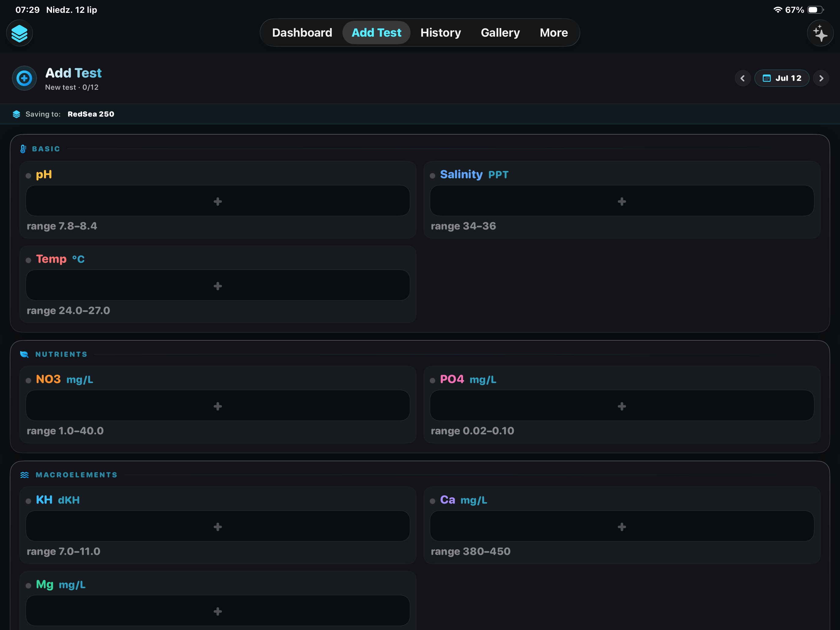
Task: Tap the pH parameter label
Action: pos(44,175)
